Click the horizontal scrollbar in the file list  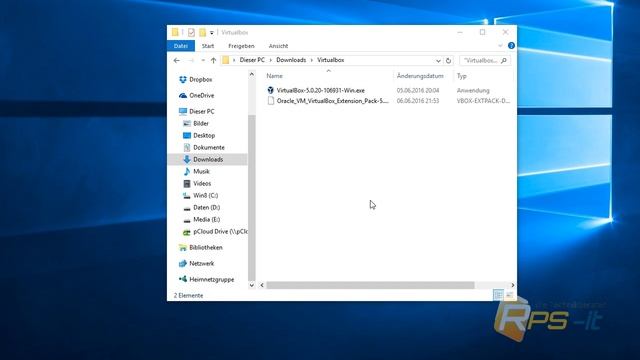[370, 285]
